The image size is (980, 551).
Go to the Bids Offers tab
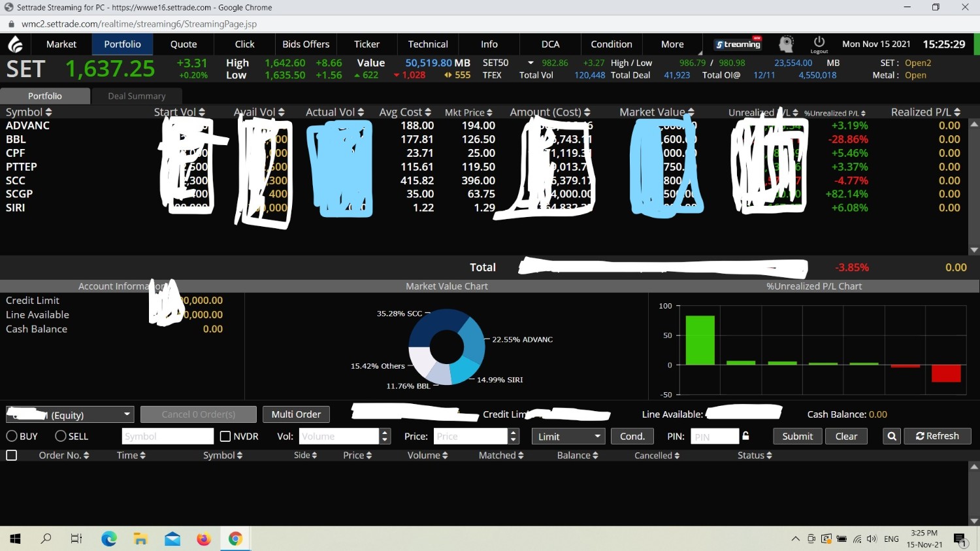point(306,44)
